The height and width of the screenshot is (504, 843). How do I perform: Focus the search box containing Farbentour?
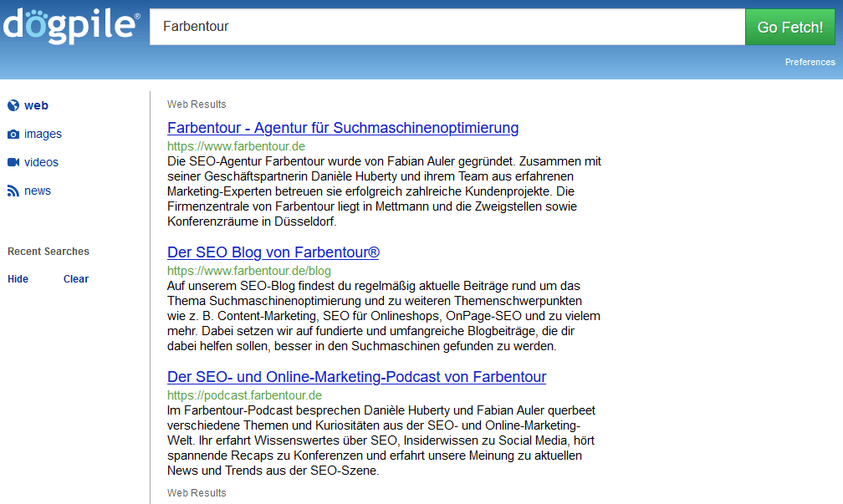(447, 27)
